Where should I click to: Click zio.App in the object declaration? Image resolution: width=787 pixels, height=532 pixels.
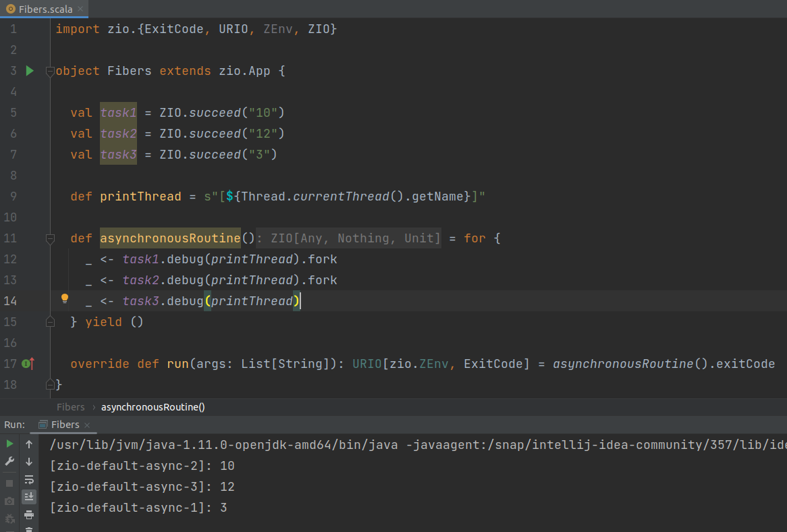[x=244, y=71]
